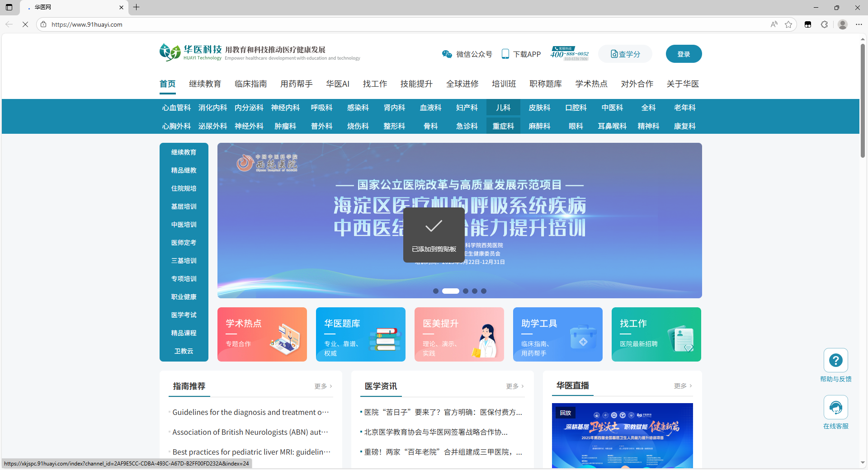This screenshot has width=868, height=470.
Task: Select 儿科 department tab
Action: (503, 108)
